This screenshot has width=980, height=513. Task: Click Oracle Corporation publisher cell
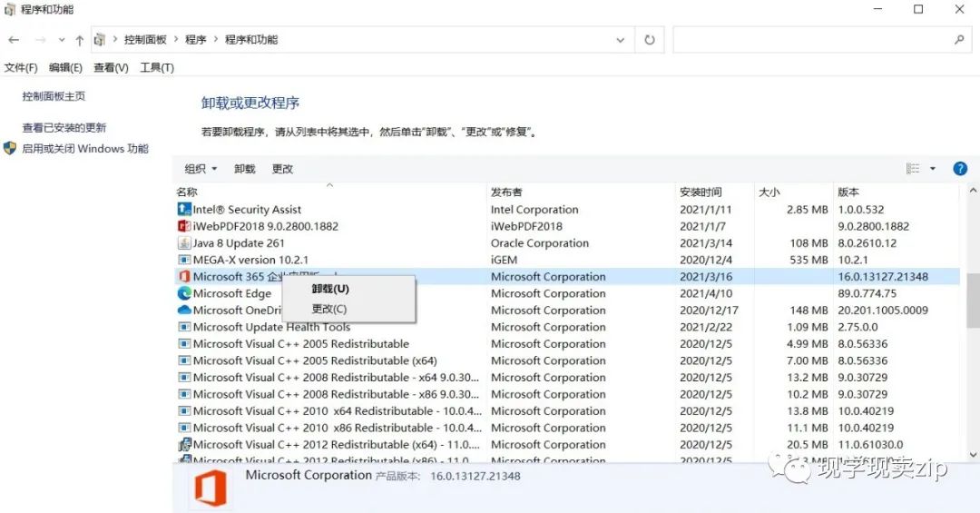click(539, 243)
